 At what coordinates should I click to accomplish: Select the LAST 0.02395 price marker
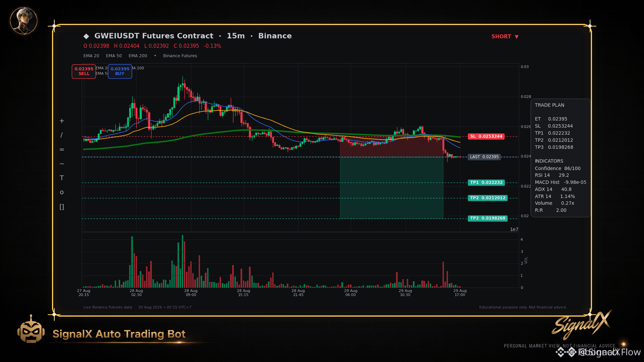click(484, 157)
